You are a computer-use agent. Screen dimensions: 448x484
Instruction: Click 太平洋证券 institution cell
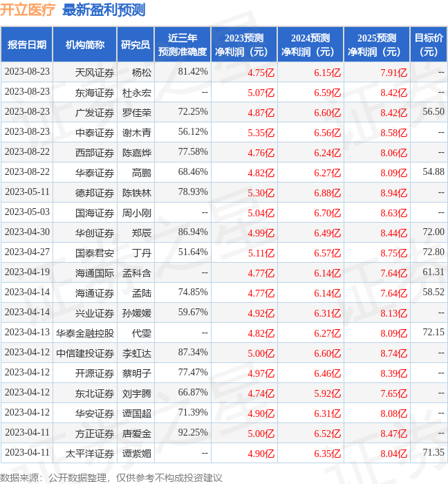coord(90,454)
